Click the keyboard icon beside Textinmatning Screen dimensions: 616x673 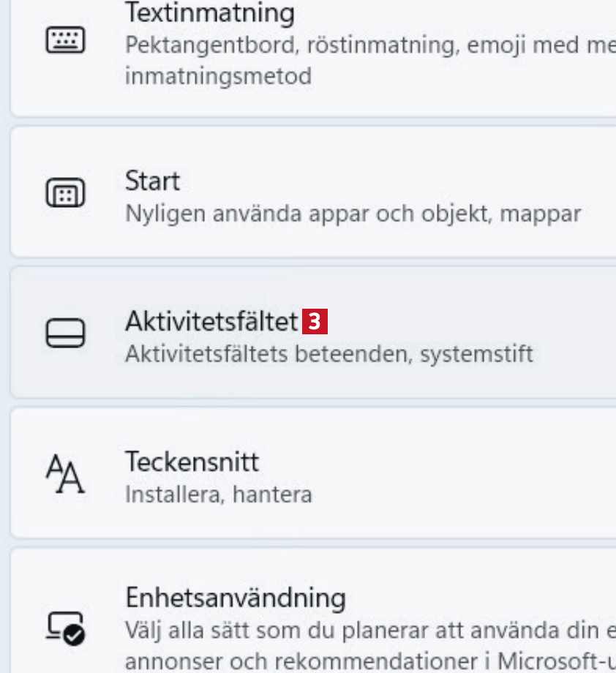click(65, 41)
